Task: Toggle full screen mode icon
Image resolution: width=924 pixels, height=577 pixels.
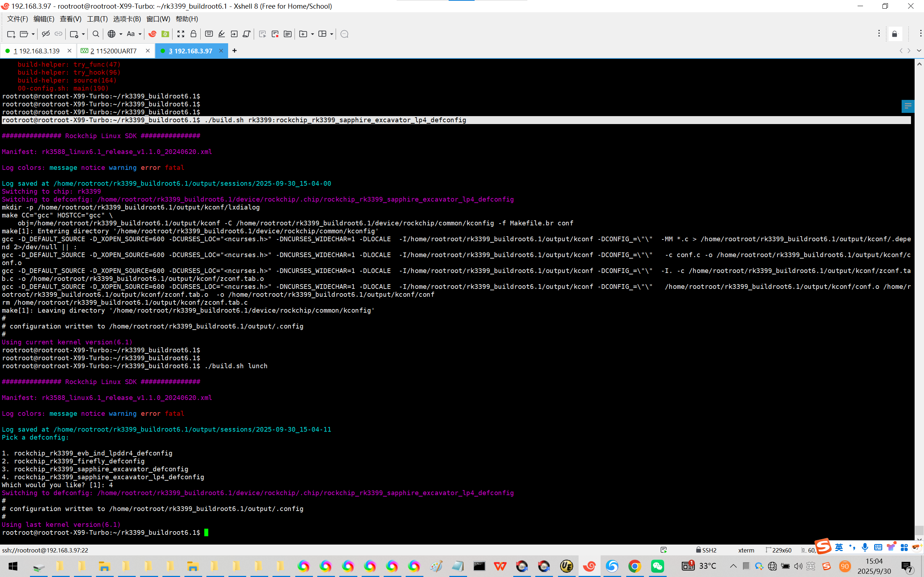Action: click(x=180, y=34)
